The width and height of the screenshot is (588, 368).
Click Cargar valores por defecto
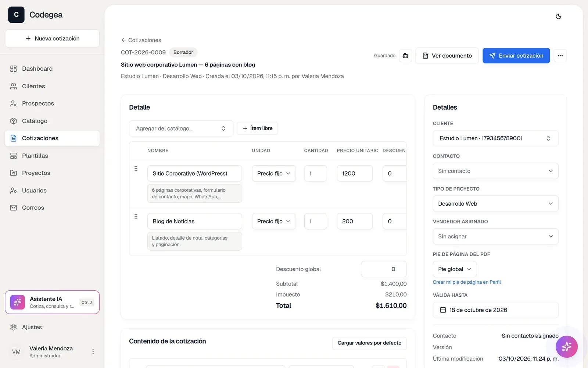click(x=369, y=343)
